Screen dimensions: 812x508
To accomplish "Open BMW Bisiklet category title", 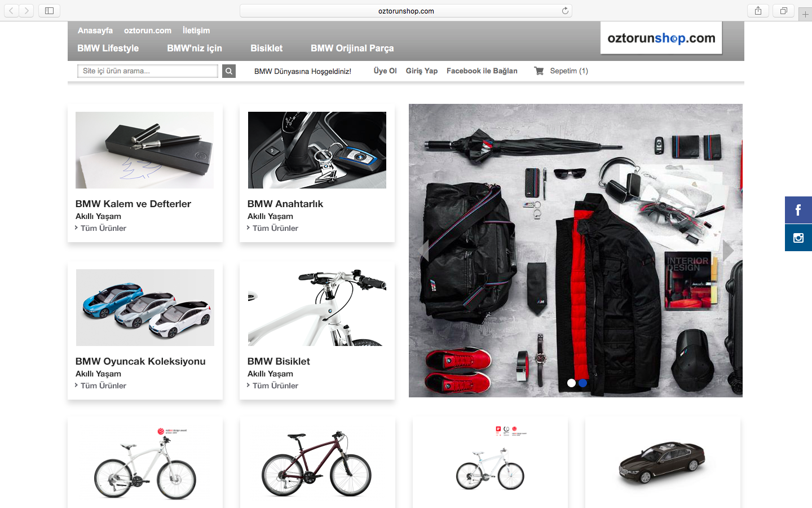I will point(279,361).
